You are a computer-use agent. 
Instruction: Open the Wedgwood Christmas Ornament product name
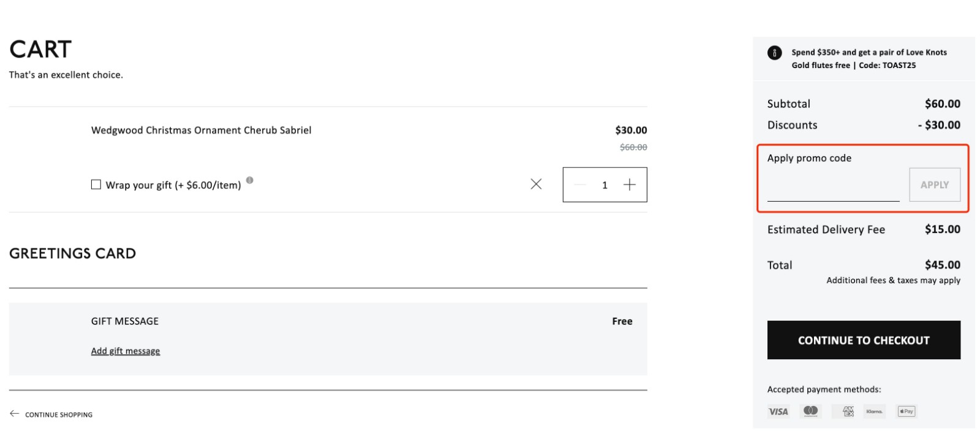click(x=201, y=130)
